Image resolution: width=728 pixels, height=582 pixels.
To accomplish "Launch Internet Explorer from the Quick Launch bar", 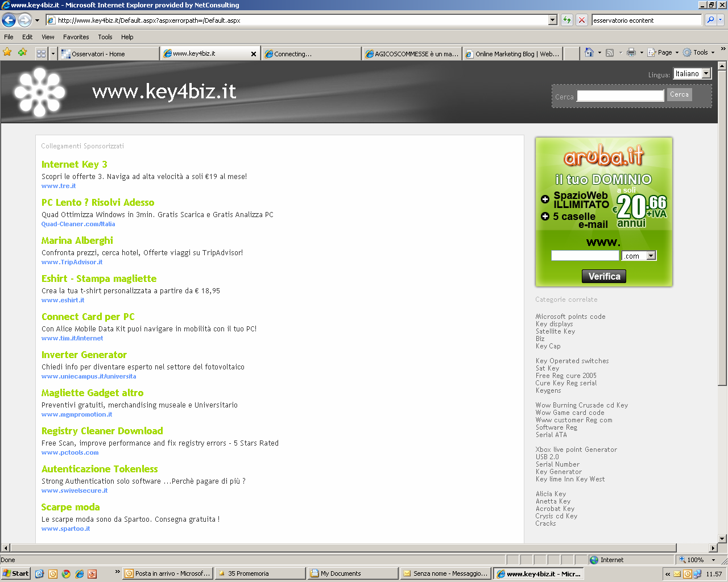I will (x=79, y=574).
